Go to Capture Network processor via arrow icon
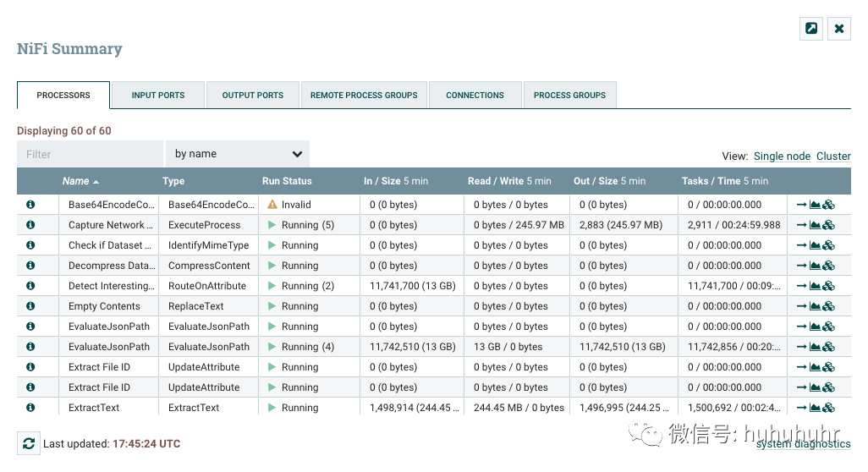The image size is (868, 472). click(x=801, y=225)
